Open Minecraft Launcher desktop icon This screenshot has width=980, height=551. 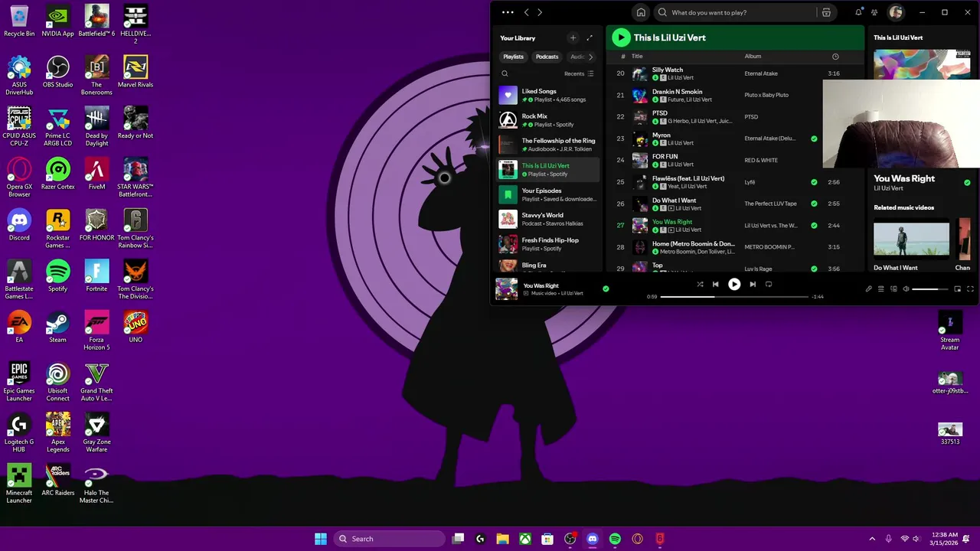tap(19, 484)
